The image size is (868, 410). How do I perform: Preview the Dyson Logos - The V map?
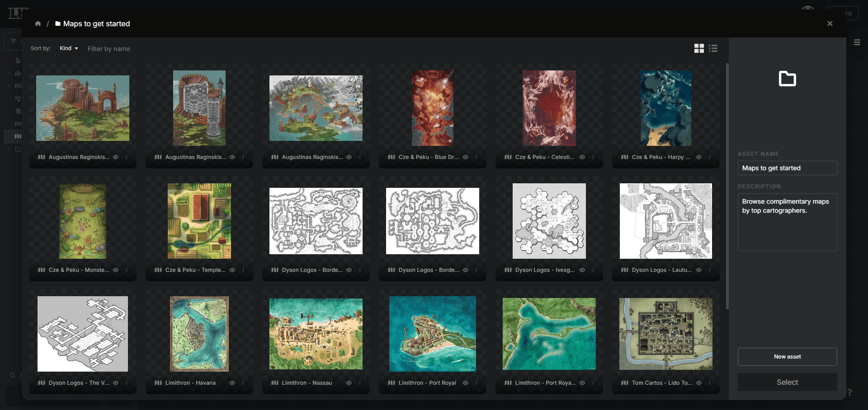click(116, 382)
